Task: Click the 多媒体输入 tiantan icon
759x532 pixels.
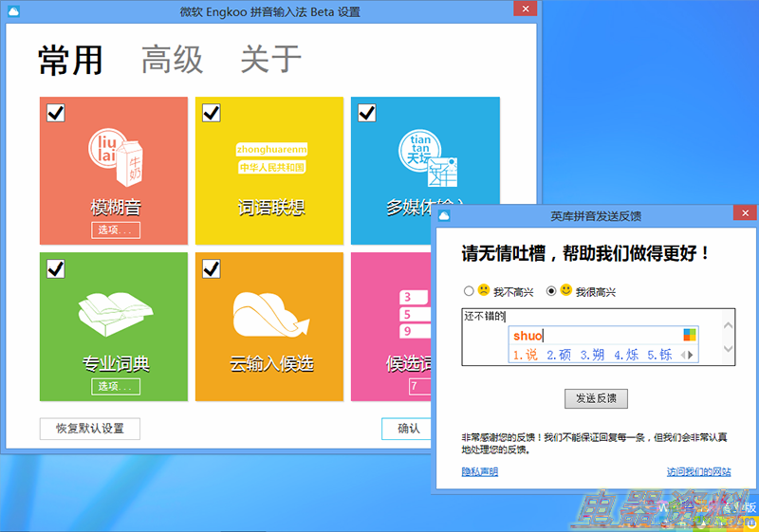Action: pyautogui.click(x=427, y=157)
